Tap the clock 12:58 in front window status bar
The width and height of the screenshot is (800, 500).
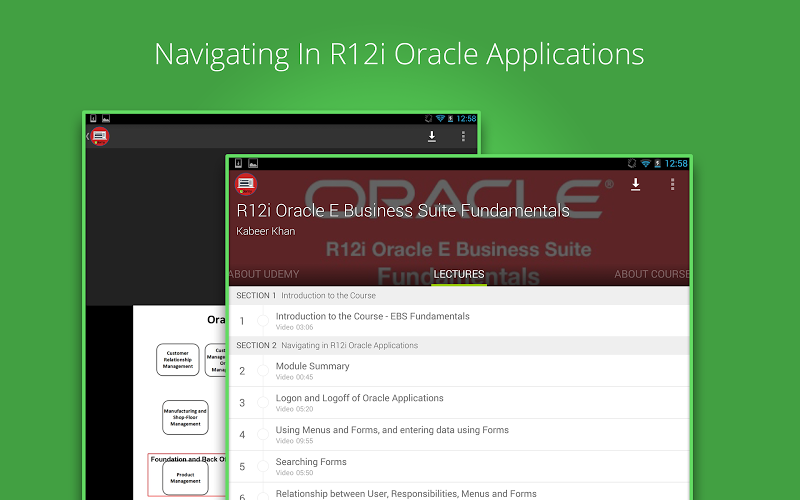(x=676, y=164)
